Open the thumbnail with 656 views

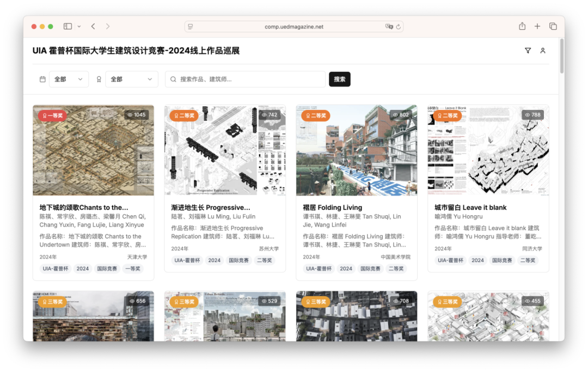coord(94,316)
